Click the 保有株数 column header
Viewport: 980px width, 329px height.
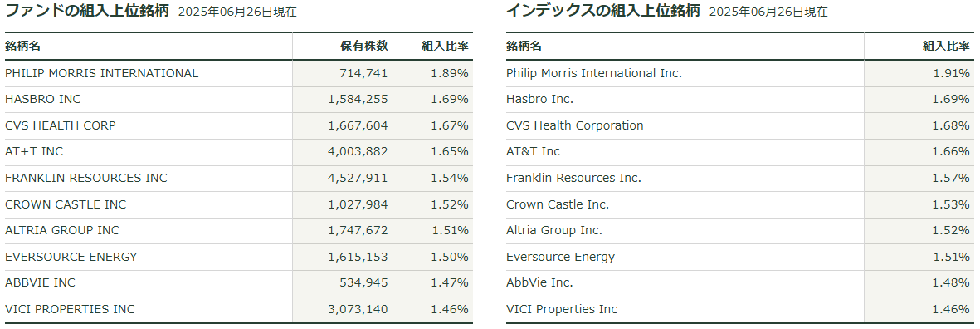click(363, 47)
